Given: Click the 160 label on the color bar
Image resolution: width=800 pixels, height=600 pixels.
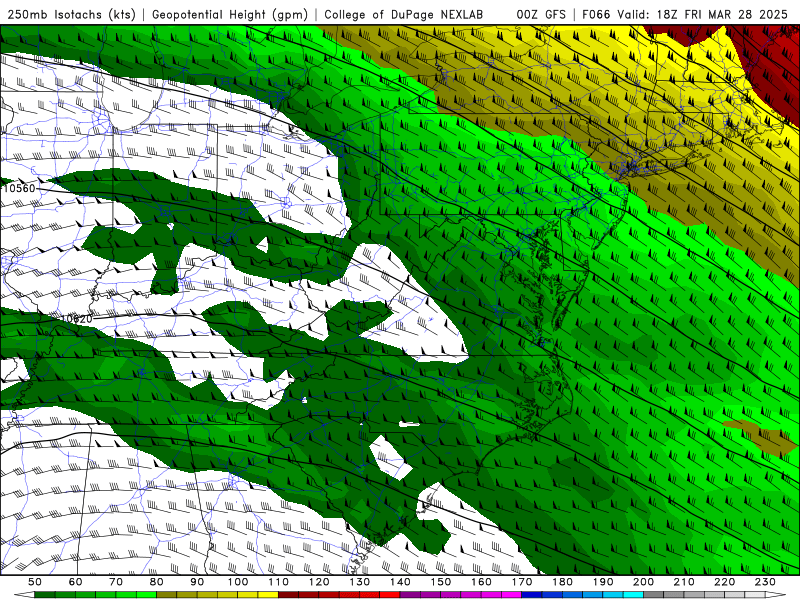Looking at the screenshot, I should 481,582.
